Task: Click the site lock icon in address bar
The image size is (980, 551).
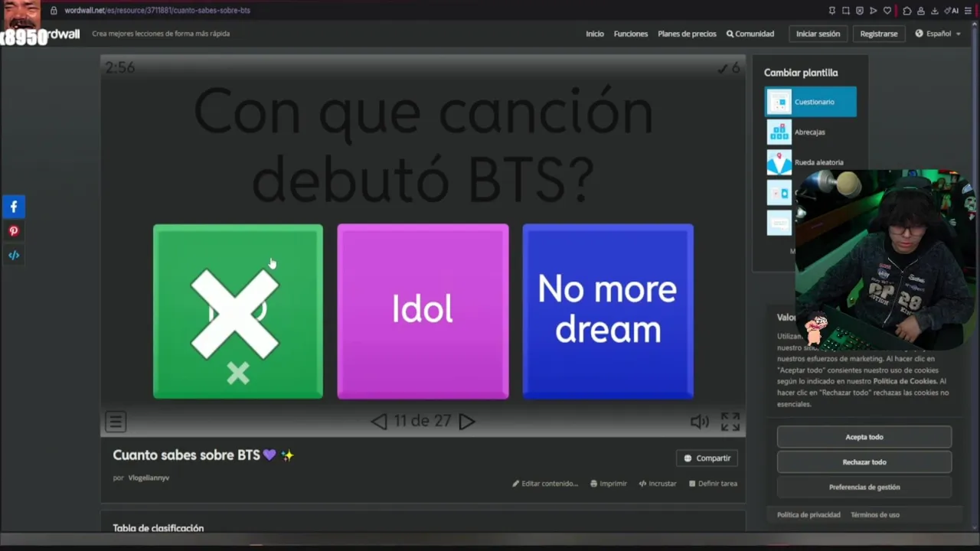Action: click(x=54, y=11)
